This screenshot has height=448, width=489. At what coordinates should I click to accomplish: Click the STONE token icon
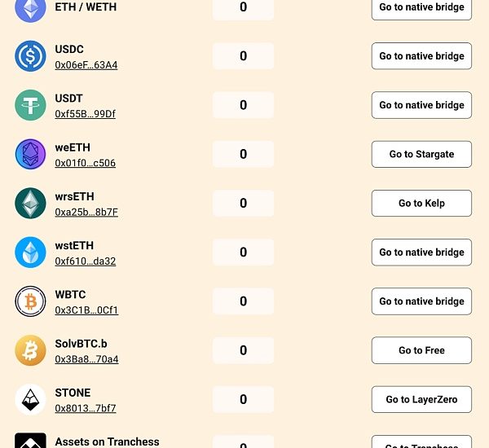pos(31,399)
